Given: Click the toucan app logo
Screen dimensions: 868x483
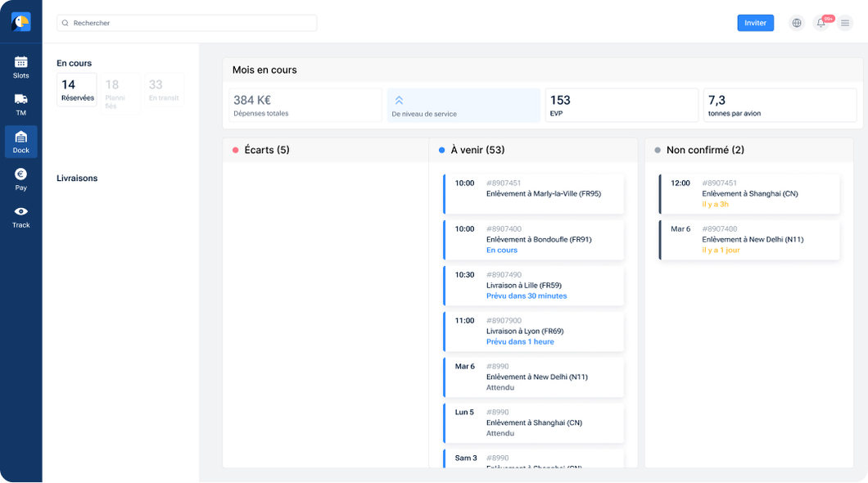Looking at the screenshot, I should click(21, 22).
